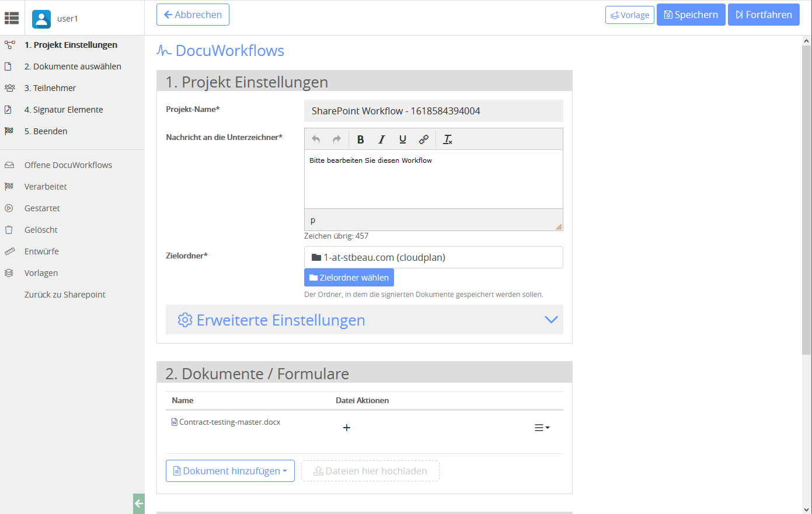Open the Gelöscht section in the sidebar
Image resolution: width=812 pixels, height=514 pixels.
(41, 229)
